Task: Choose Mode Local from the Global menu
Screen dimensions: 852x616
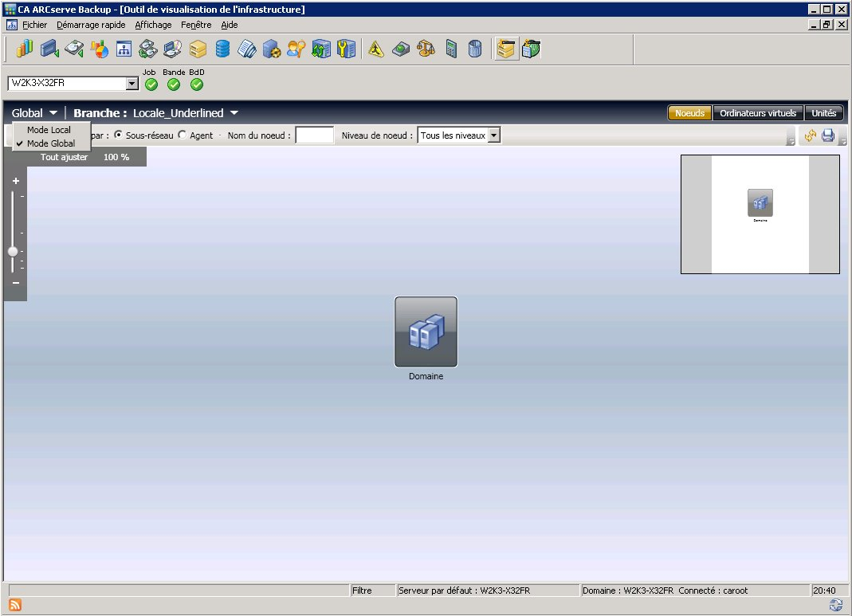Action: coord(49,130)
